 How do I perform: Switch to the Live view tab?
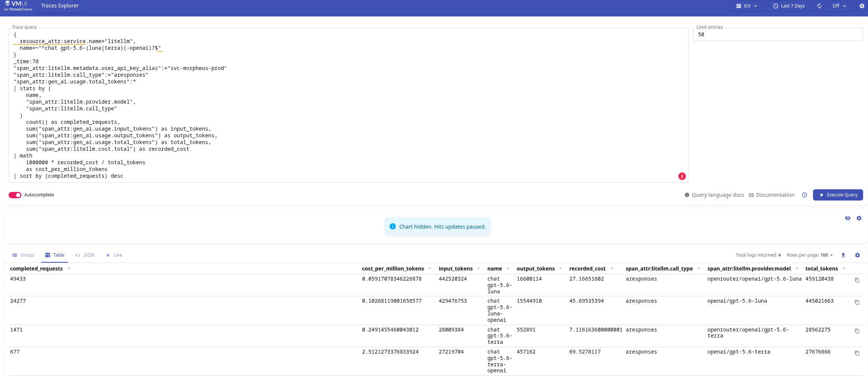(x=114, y=255)
